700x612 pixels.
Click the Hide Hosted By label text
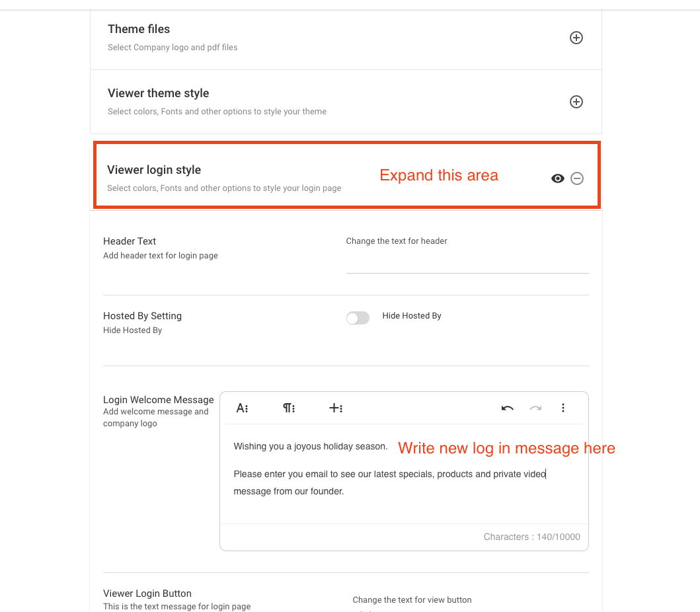pos(412,316)
